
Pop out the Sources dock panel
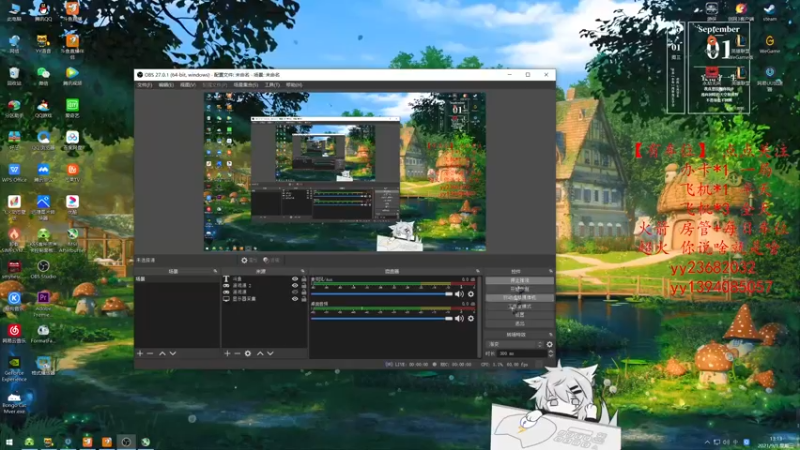pos(303,271)
